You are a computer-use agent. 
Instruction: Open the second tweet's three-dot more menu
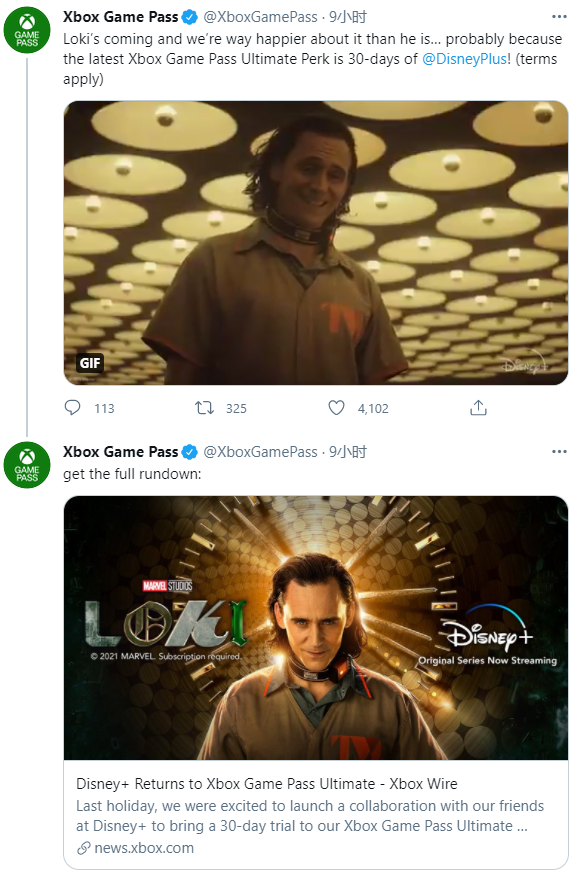(559, 451)
